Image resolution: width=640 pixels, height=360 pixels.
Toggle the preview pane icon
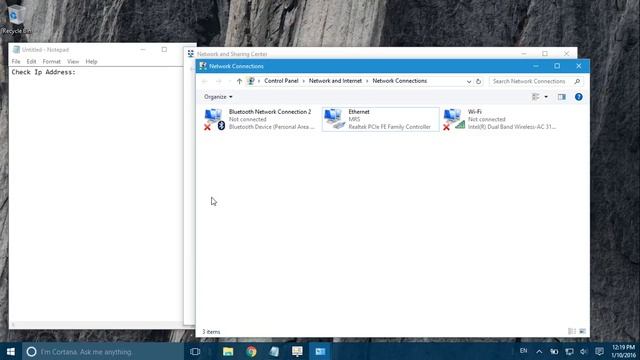pyautogui.click(x=562, y=97)
